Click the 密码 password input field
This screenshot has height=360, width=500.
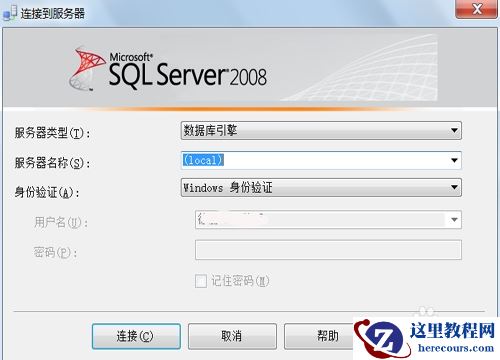coord(328,250)
